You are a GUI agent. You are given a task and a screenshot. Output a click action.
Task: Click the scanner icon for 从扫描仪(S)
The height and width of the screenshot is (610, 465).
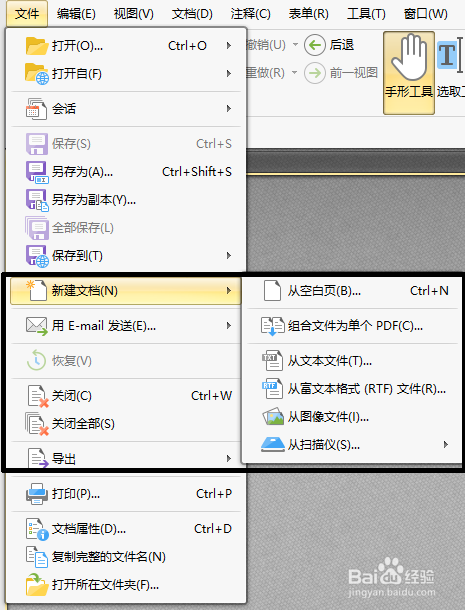pyautogui.click(x=273, y=444)
